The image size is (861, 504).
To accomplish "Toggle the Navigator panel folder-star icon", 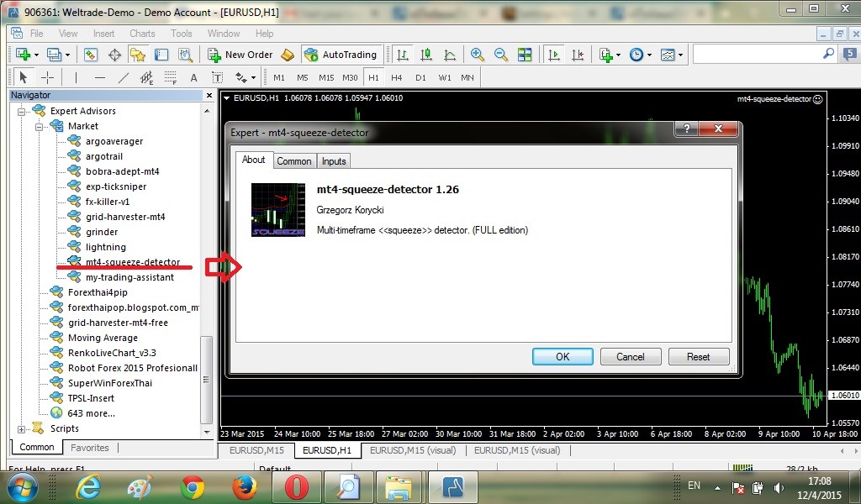I will click(137, 55).
